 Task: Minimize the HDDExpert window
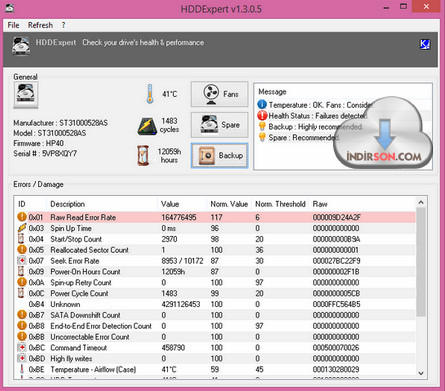point(386,7)
